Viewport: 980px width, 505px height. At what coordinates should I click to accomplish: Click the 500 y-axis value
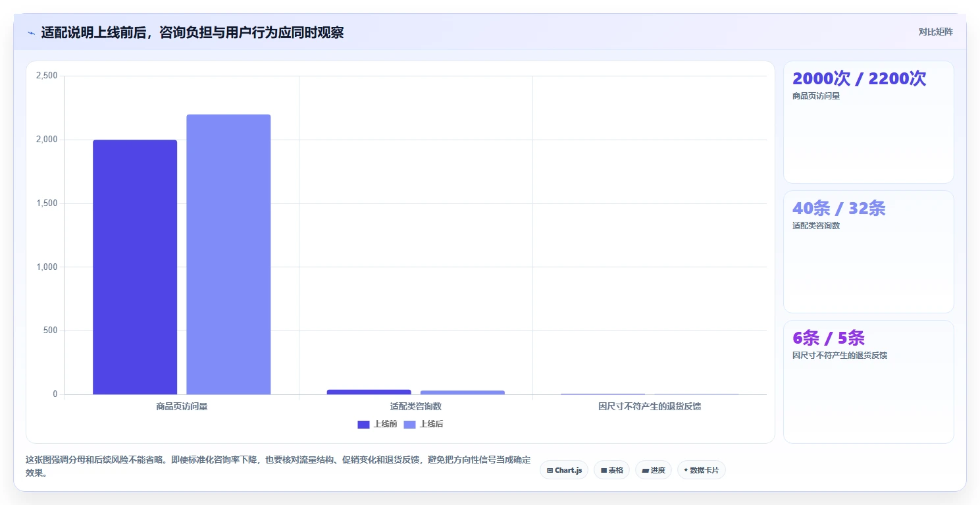51,331
